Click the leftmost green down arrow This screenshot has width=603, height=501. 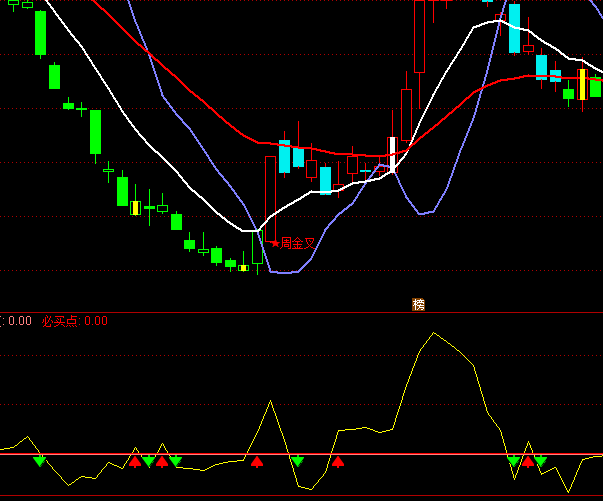[x=39, y=461]
